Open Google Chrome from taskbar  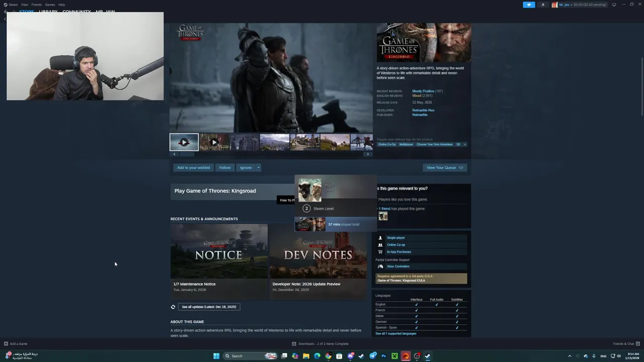[x=328, y=356]
